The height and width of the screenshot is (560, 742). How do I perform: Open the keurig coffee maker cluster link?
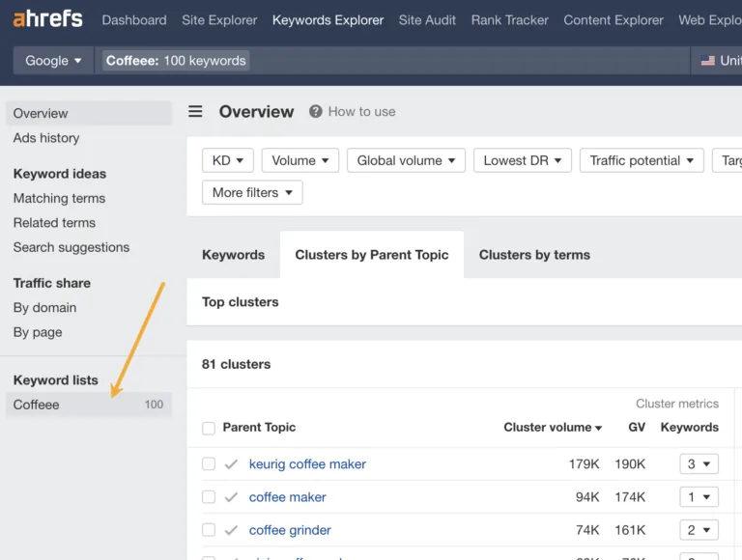[307, 464]
